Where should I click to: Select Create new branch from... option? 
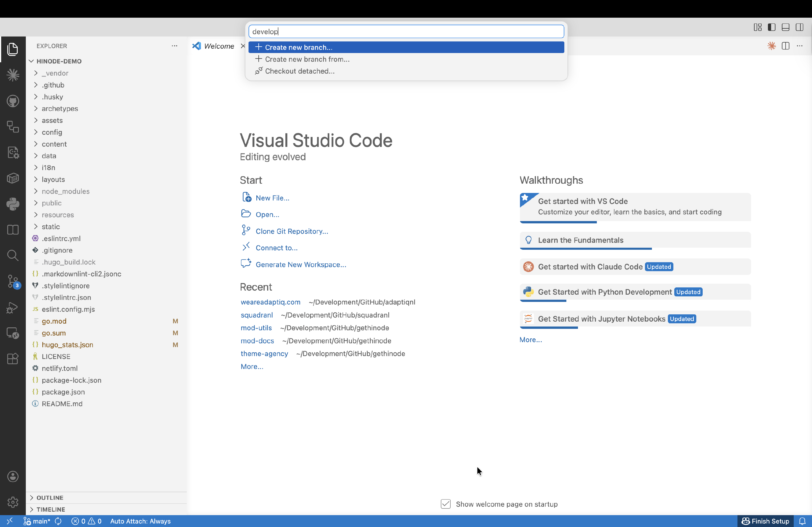click(x=307, y=59)
